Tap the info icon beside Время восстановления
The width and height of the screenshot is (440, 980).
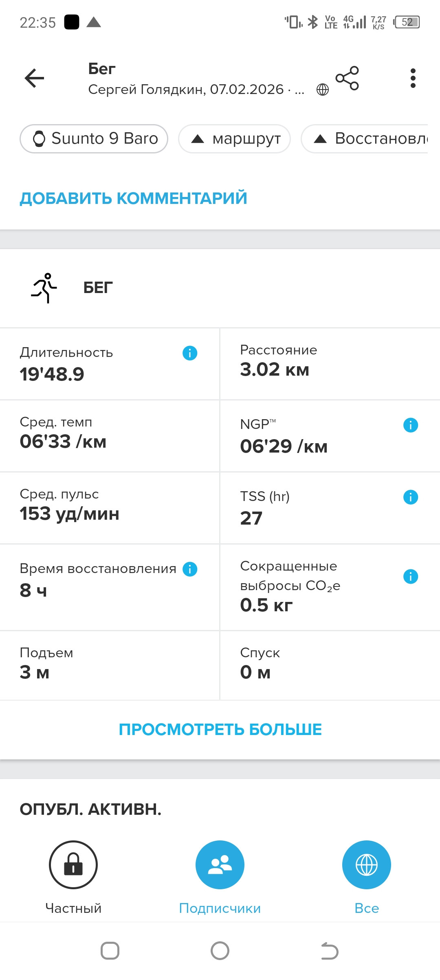pos(190,569)
